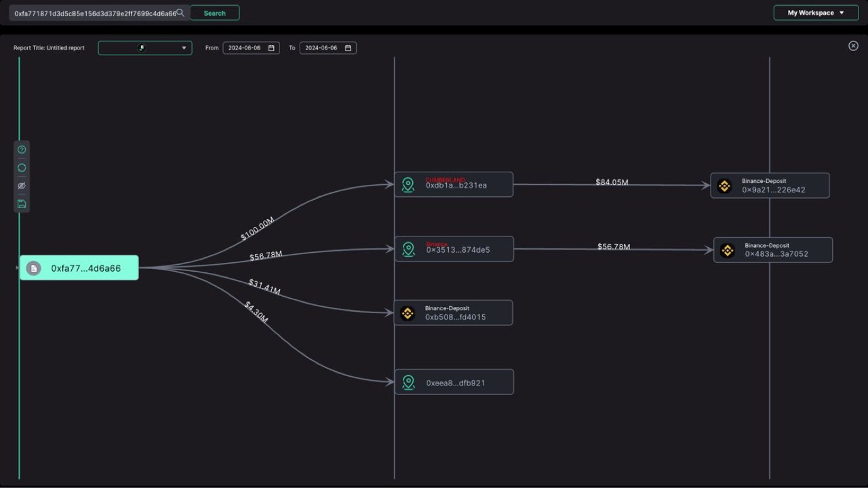Expand the My Workspace dropdown
This screenshot has height=488, width=868.
pos(816,13)
